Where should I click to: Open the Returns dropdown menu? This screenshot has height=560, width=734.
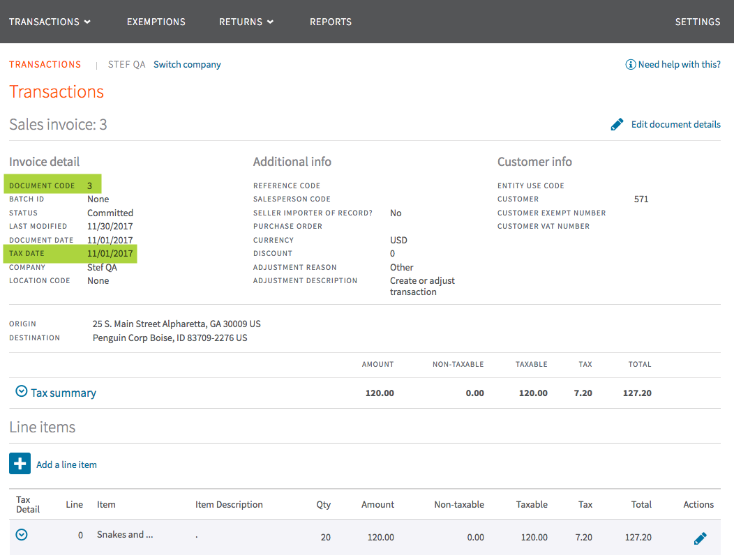point(246,22)
